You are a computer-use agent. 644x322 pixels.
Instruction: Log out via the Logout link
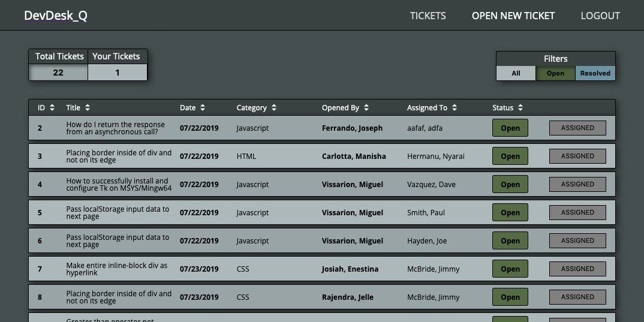[x=600, y=16]
